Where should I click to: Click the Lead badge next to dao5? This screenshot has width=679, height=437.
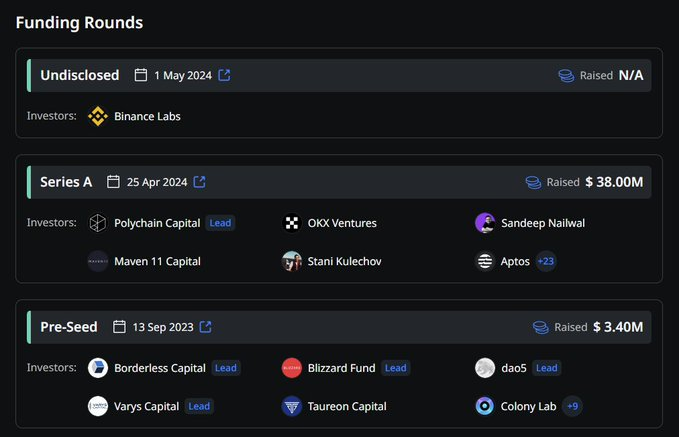(x=546, y=368)
